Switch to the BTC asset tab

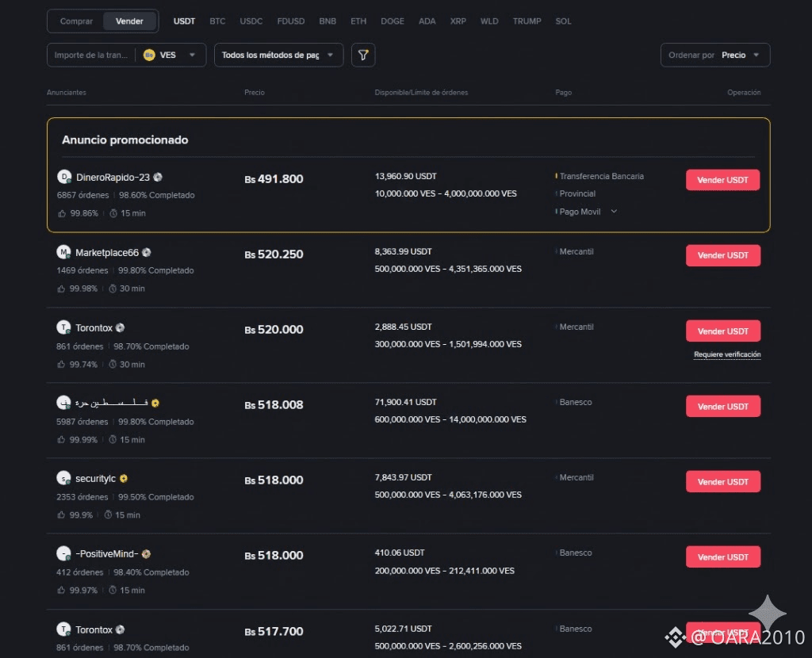217,21
